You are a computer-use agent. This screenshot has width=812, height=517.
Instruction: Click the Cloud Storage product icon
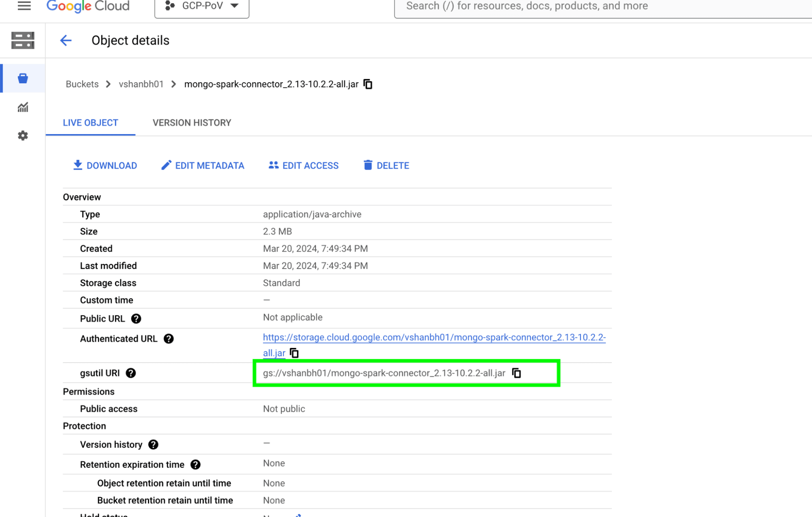23,40
